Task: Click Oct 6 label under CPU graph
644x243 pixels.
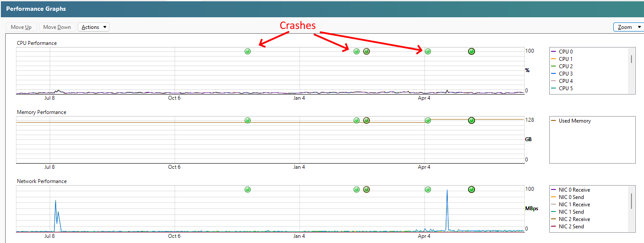Action: click(174, 98)
